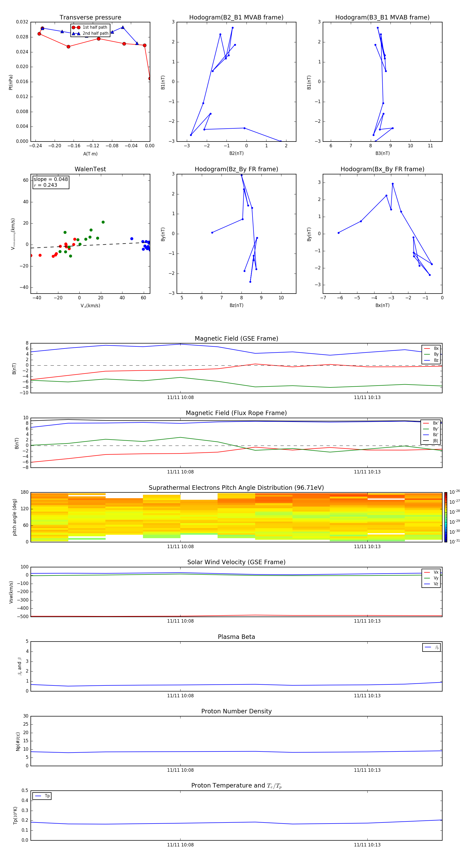Select 'By' in the GSE Frame legend
Image resolution: width=473 pixels, height=868 pixels.
pyautogui.click(x=431, y=354)
